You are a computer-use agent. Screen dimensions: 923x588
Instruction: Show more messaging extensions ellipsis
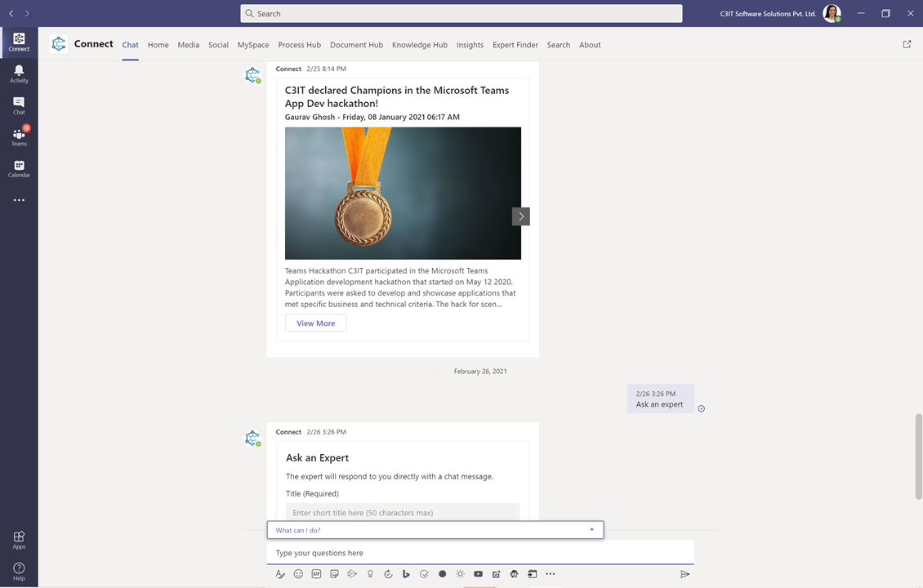(551, 574)
